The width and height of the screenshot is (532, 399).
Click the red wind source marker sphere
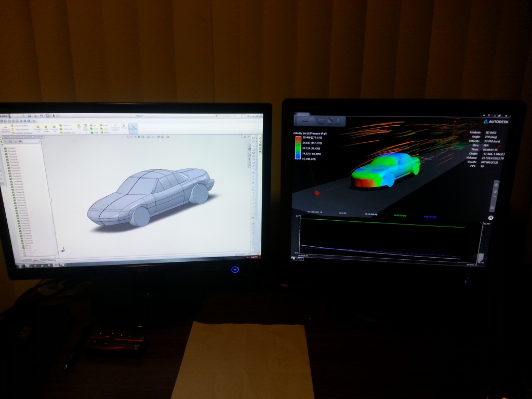tap(316, 193)
